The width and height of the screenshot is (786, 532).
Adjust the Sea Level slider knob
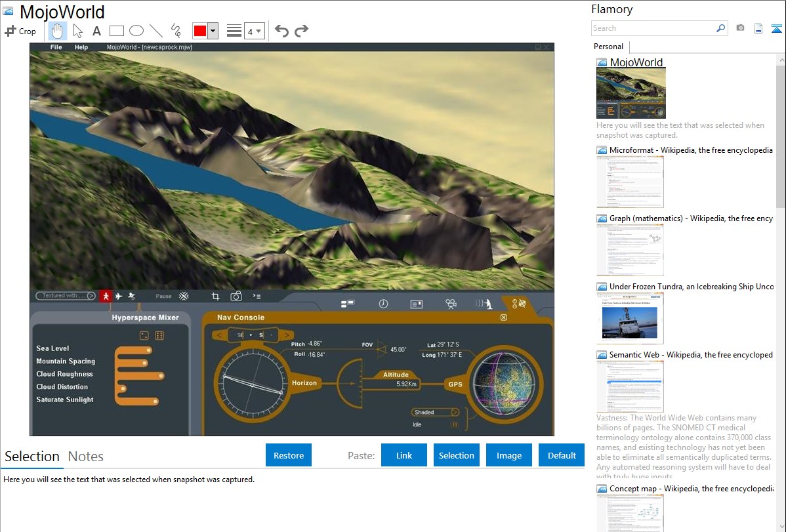pyautogui.click(x=149, y=350)
